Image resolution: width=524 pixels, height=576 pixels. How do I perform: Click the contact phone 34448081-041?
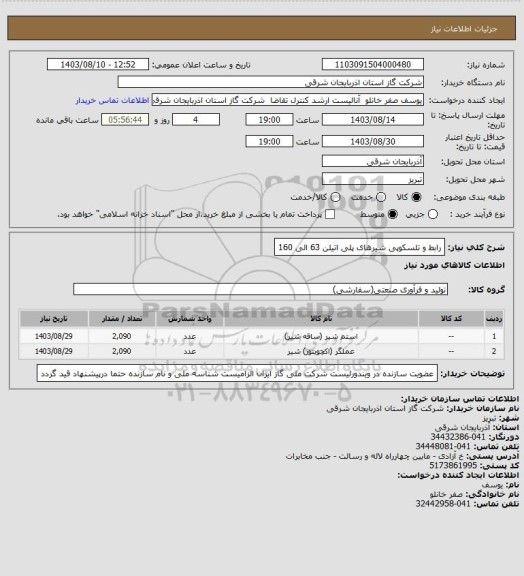pos(443,446)
